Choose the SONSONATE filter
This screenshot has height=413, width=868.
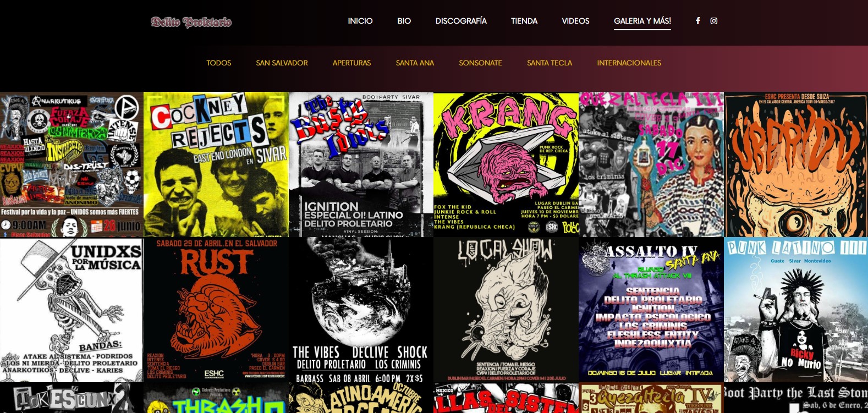click(x=480, y=63)
